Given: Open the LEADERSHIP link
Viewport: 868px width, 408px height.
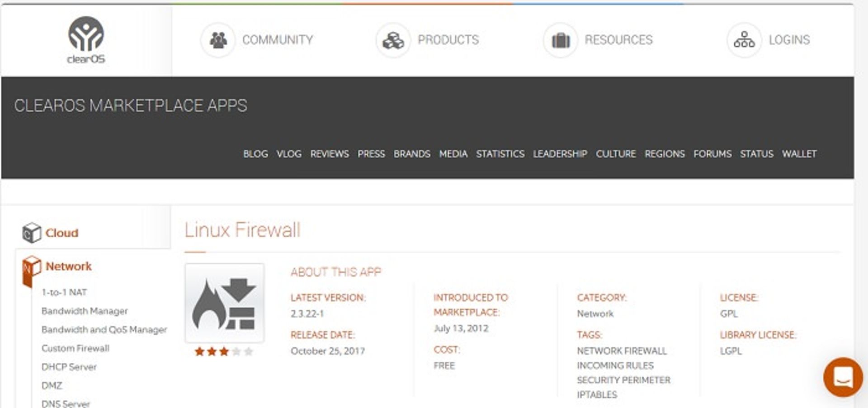Looking at the screenshot, I should point(560,154).
